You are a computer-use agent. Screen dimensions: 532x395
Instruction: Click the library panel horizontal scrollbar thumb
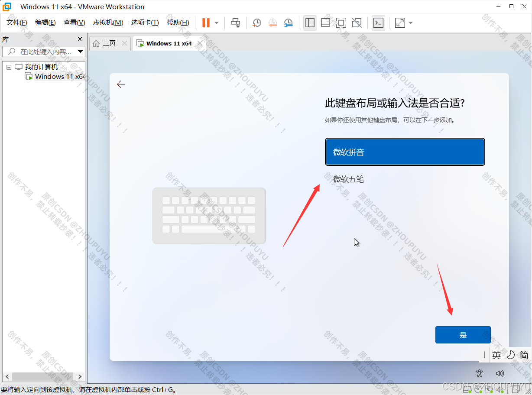point(42,376)
